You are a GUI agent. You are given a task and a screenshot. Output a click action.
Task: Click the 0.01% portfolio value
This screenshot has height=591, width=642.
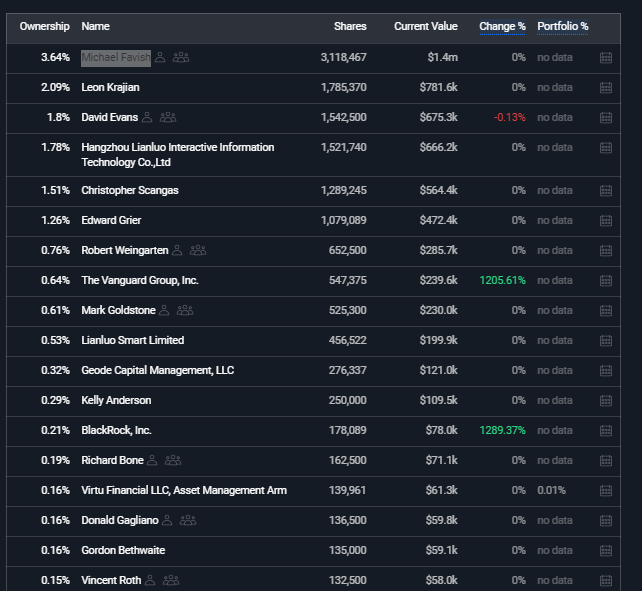pos(551,490)
